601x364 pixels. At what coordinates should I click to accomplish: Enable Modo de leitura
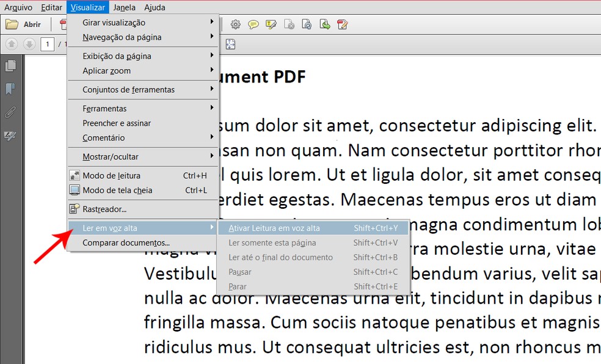pyautogui.click(x=143, y=175)
